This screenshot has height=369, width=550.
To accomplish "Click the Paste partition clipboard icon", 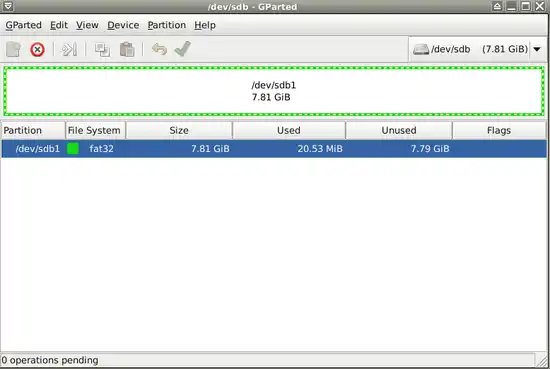I will coord(127,49).
